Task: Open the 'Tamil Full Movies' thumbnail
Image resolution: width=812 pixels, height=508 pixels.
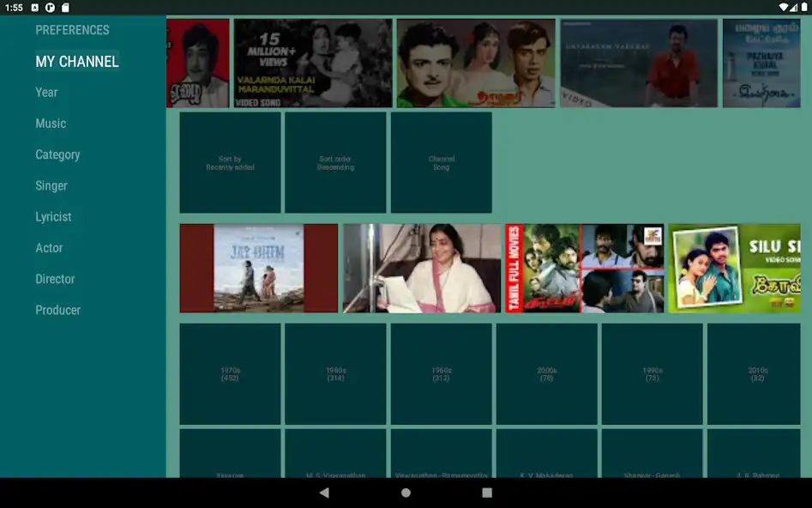Action: (585, 269)
